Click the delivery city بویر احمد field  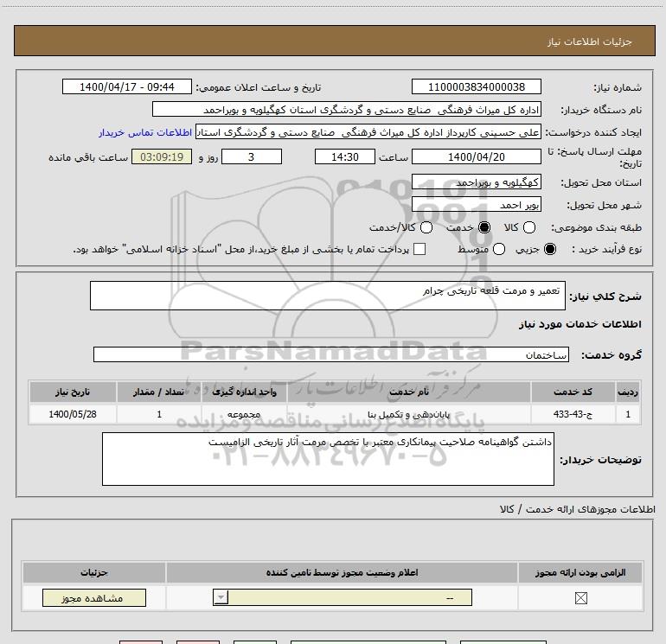pos(476,205)
